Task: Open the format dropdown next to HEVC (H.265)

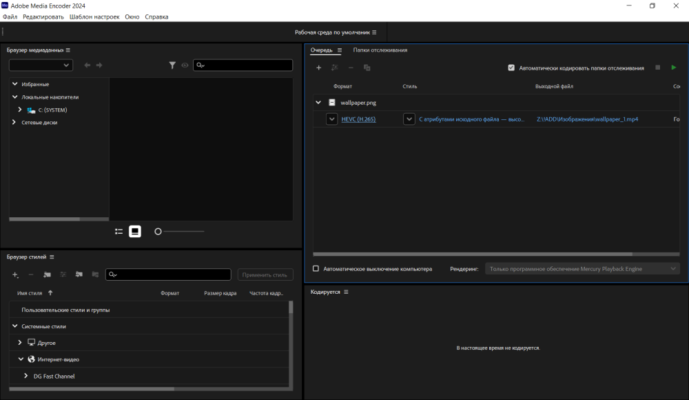Action: [x=332, y=119]
